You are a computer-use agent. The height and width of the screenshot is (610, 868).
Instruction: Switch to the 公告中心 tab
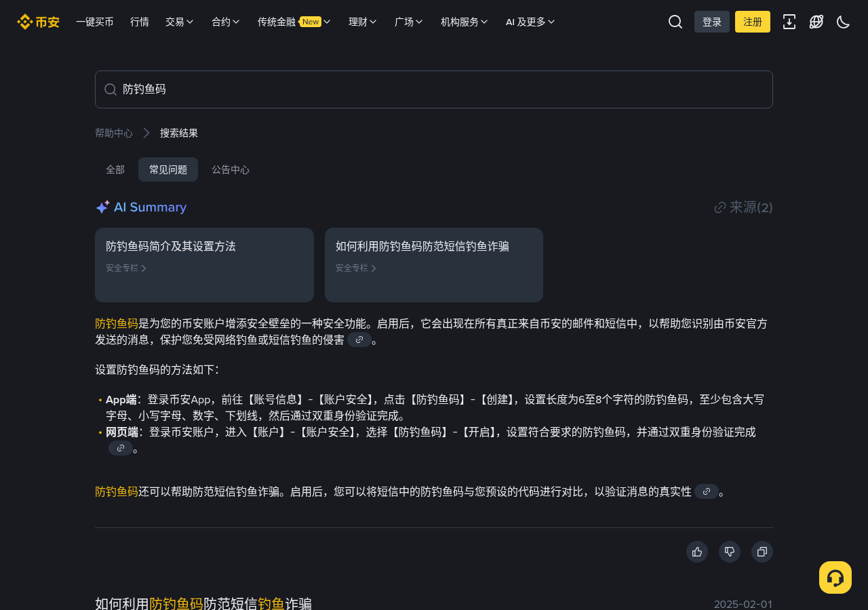[231, 169]
